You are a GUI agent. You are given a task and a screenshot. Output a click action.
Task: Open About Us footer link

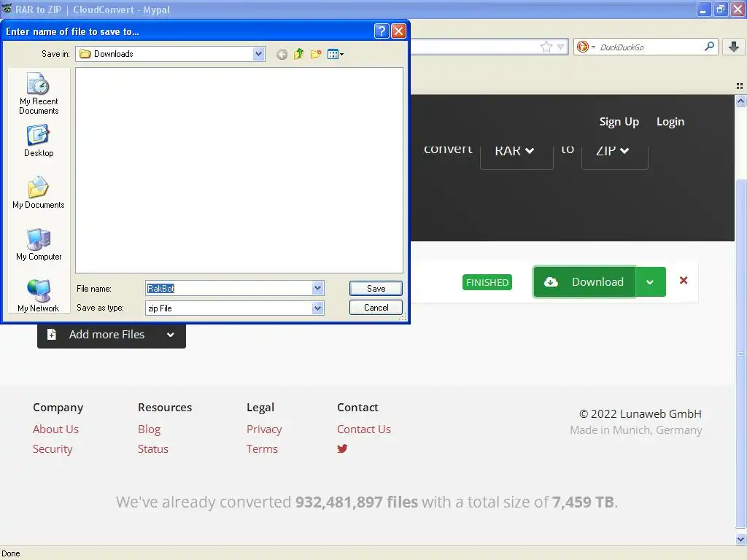(55, 429)
